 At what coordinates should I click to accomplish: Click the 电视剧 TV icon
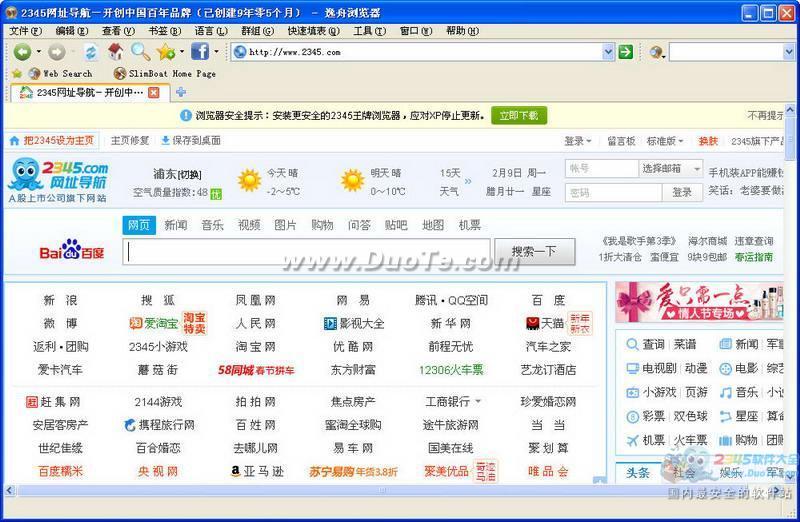pos(633,368)
